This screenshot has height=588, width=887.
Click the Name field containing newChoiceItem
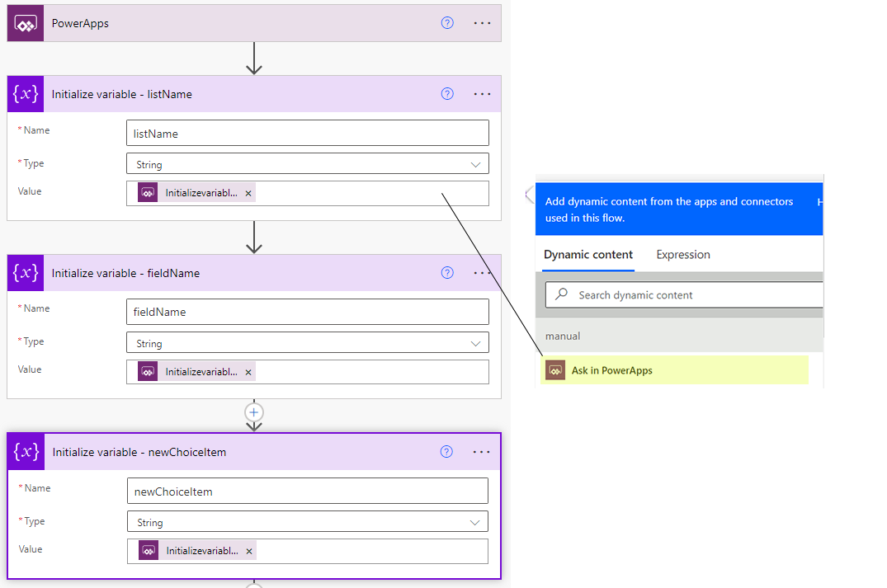pos(307,492)
